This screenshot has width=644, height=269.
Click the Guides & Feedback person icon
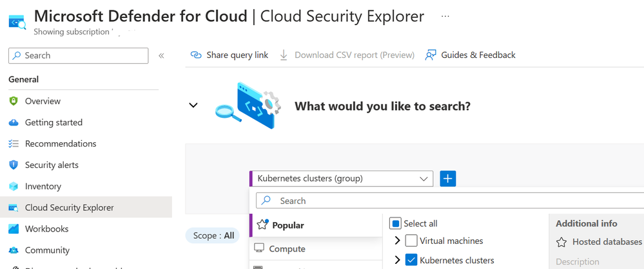click(x=431, y=55)
